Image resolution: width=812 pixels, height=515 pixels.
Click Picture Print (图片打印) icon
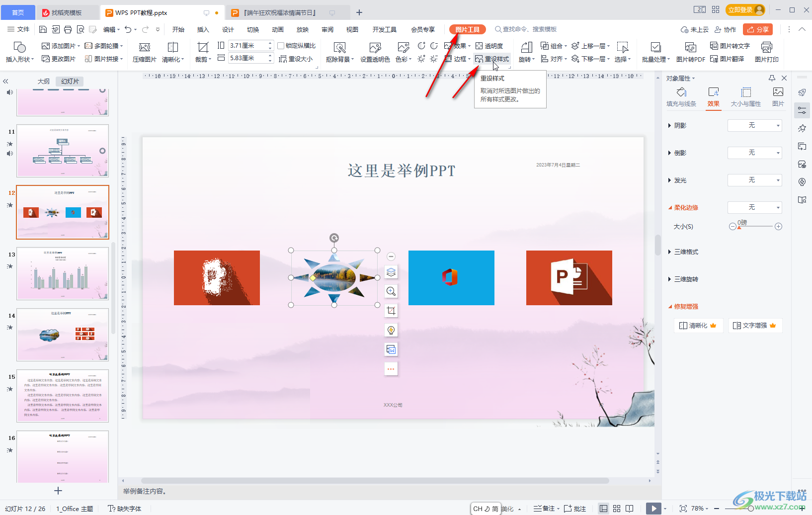(x=767, y=47)
